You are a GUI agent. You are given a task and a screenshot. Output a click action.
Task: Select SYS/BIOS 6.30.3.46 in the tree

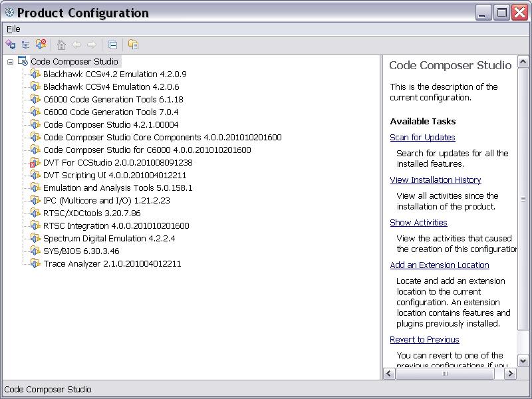(81, 251)
